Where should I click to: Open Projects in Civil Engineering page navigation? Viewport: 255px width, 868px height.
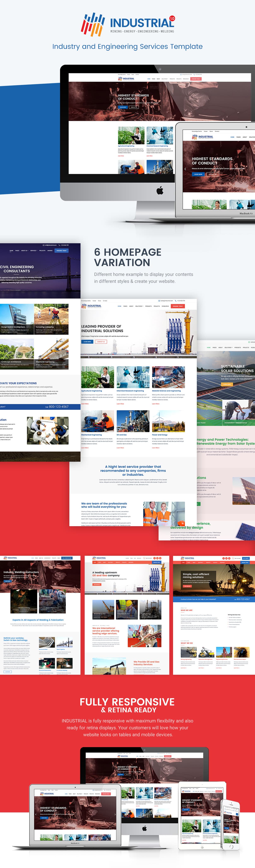(42, 251)
